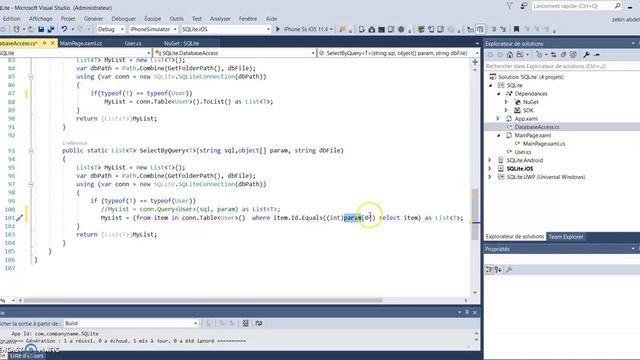
Task: Click the Save All toolbar icon
Action: point(51,29)
